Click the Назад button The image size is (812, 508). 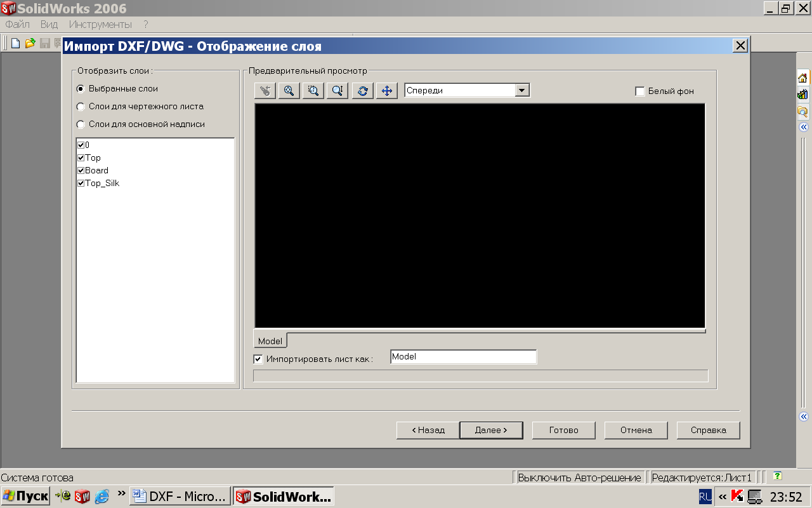pyautogui.click(x=428, y=430)
